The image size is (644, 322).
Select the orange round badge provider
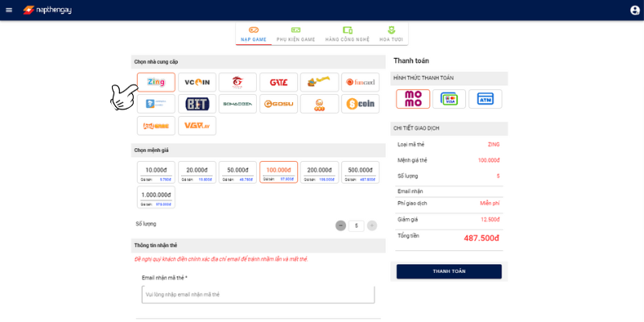[x=320, y=104]
